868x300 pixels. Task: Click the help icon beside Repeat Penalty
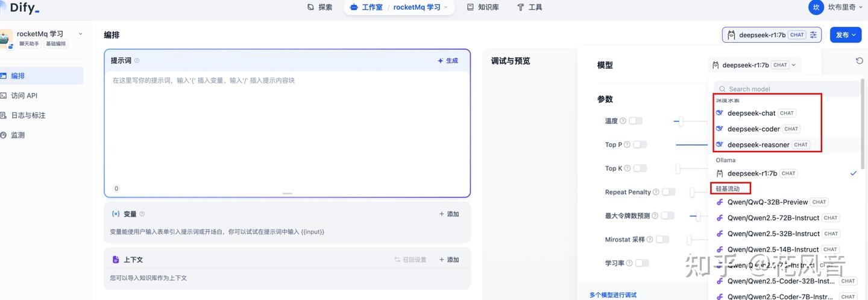[656, 192]
